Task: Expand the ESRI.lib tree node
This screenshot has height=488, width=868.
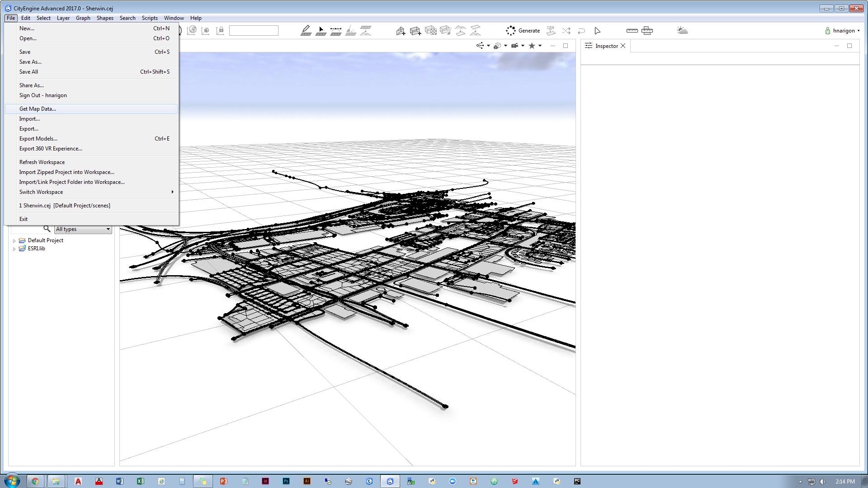Action: pos(14,249)
